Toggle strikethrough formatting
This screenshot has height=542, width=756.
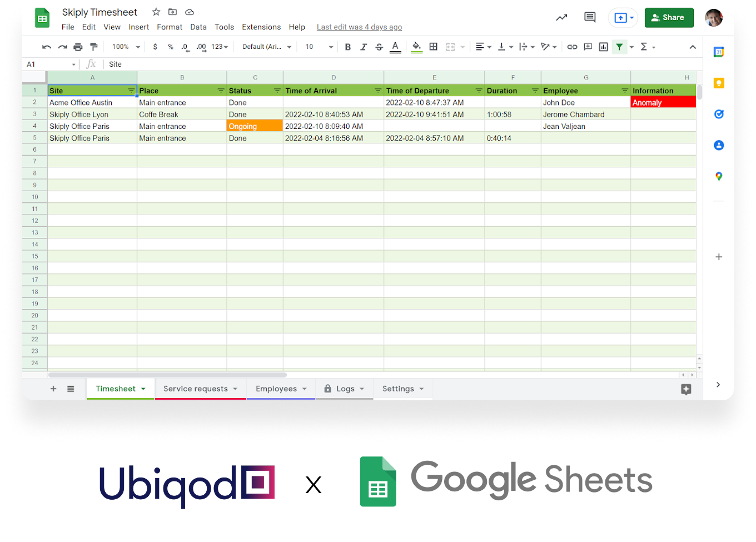379,47
